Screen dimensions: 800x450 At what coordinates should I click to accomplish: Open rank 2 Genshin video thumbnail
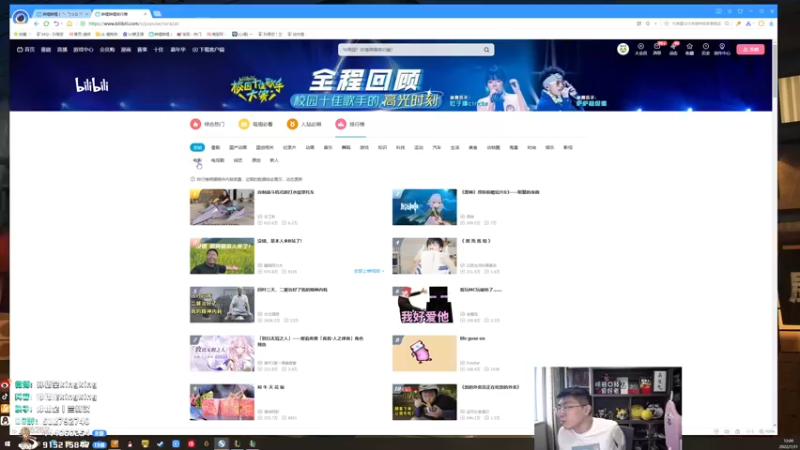click(x=424, y=207)
